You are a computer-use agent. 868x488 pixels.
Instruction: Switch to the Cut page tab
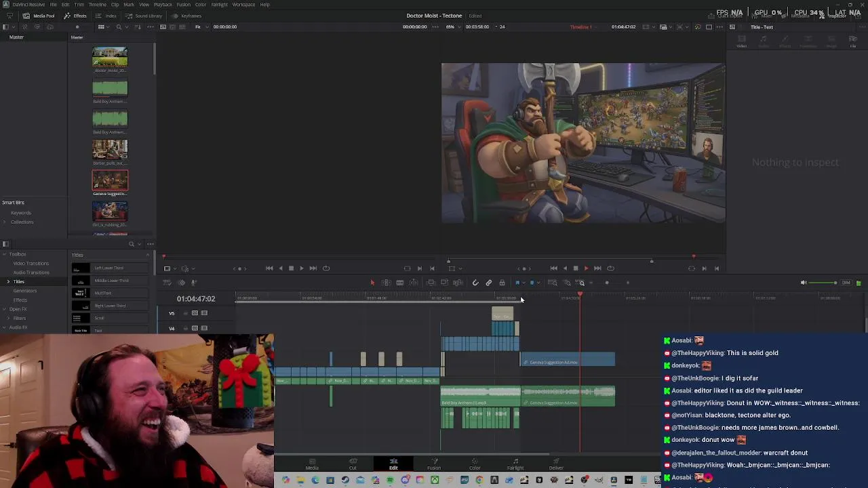[353, 464]
